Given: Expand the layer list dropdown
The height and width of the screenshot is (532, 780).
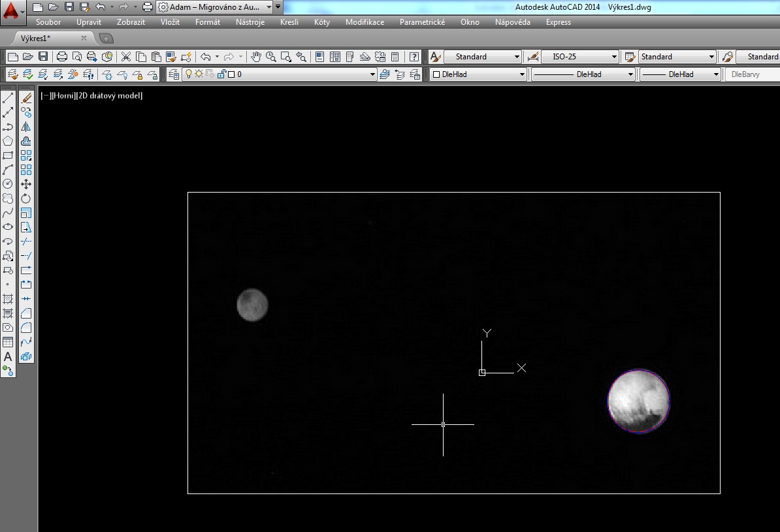Looking at the screenshot, I should point(372,74).
